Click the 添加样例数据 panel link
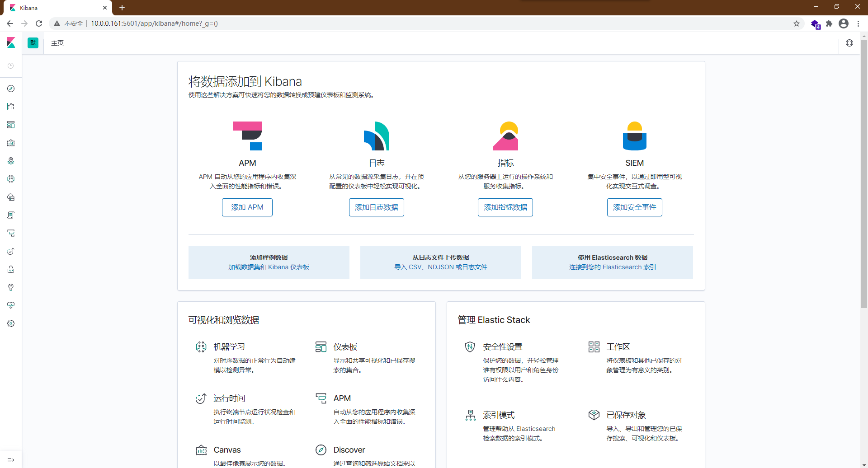Viewport: 868px width, 468px height. click(x=269, y=262)
